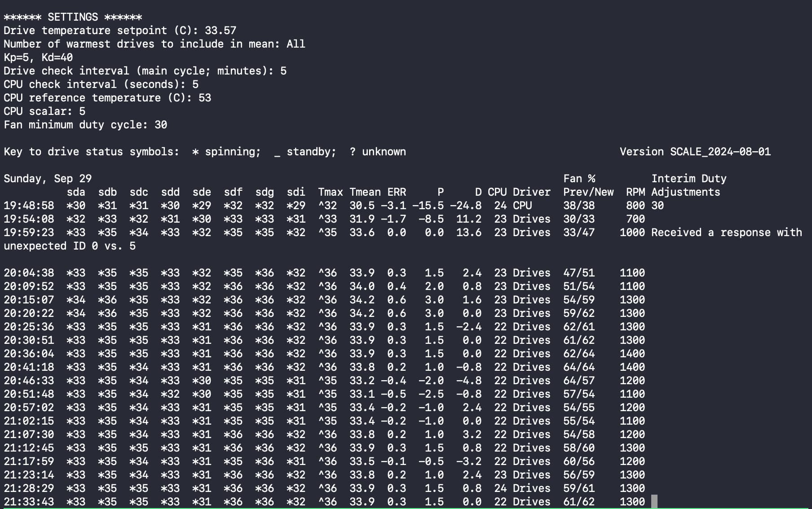The height and width of the screenshot is (509, 812).
Task: Click the RPM column header
Action: click(635, 192)
